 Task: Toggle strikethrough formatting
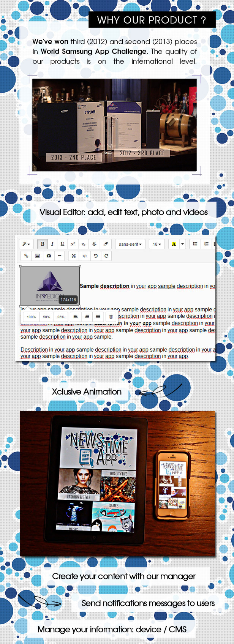[x=94, y=244]
